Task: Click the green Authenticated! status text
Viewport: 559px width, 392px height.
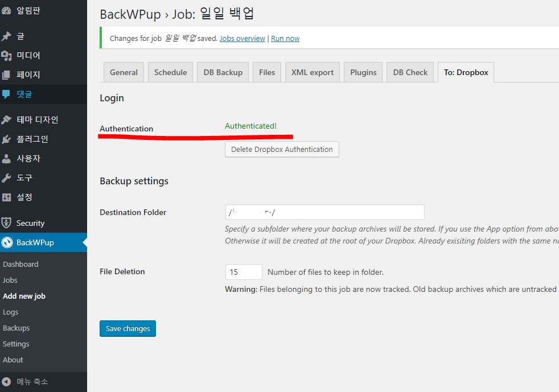Action: pyautogui.click(x=250, y=126)
